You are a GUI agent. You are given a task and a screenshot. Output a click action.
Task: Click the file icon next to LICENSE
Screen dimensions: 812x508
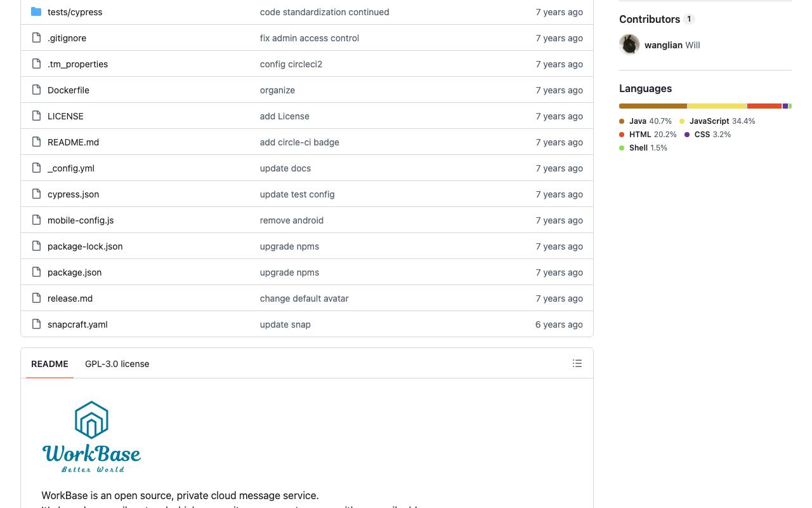coord(36,116)
